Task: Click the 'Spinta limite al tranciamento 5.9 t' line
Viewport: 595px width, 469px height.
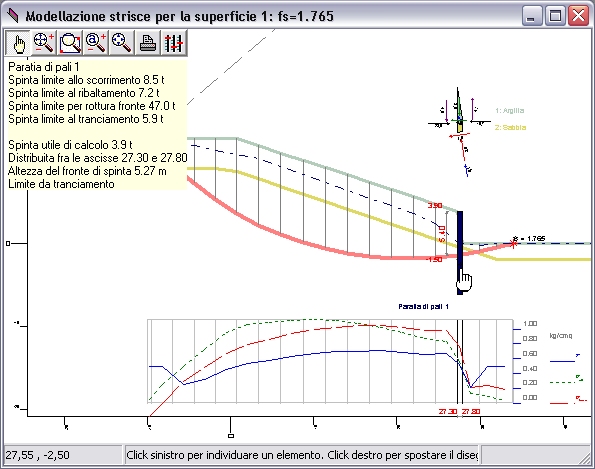Action: 85,119
